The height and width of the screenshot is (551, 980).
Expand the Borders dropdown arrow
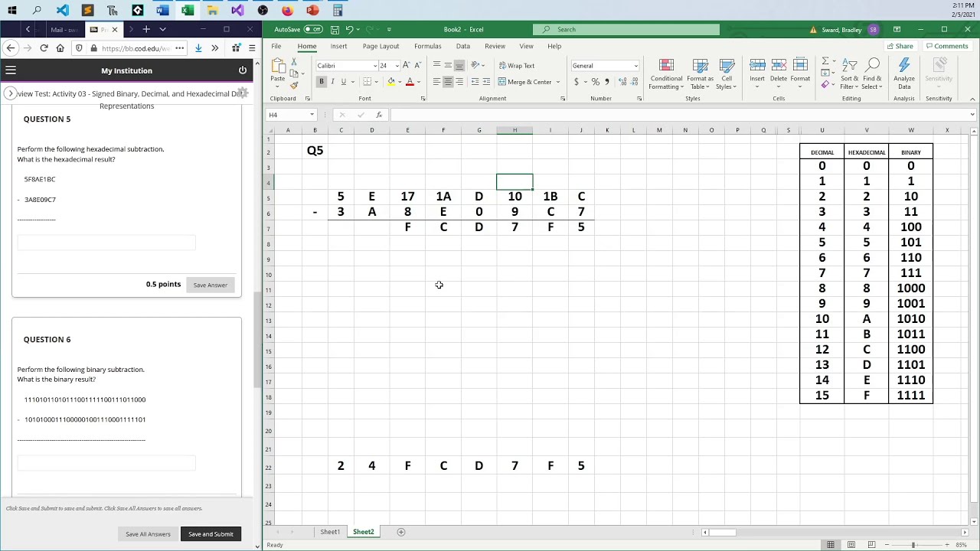pyautogui.click(x=377, y=82)
